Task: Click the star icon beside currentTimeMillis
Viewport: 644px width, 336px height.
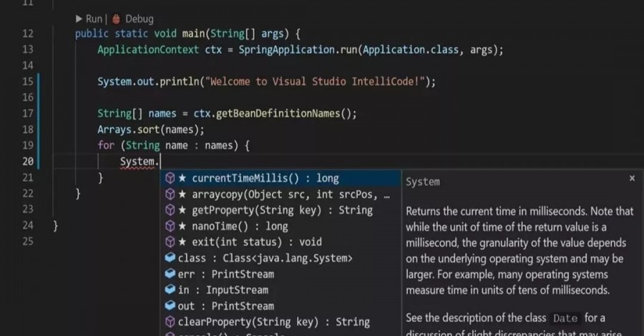Action: coord(182,178)
